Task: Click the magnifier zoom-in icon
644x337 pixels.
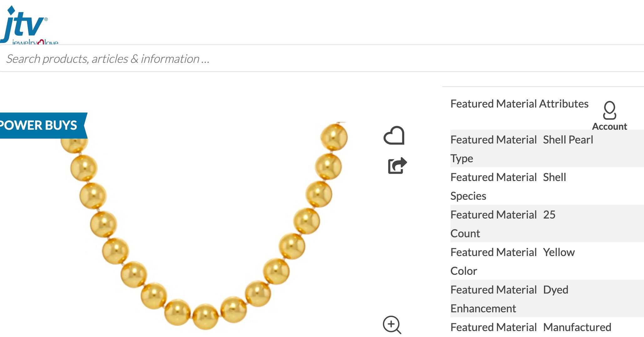Action: [392, 325]
